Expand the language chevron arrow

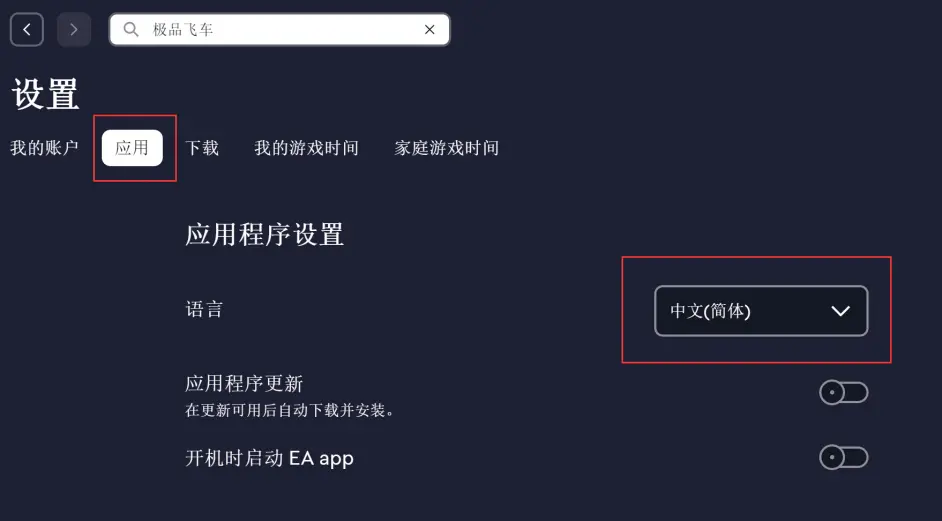[840, 311]
